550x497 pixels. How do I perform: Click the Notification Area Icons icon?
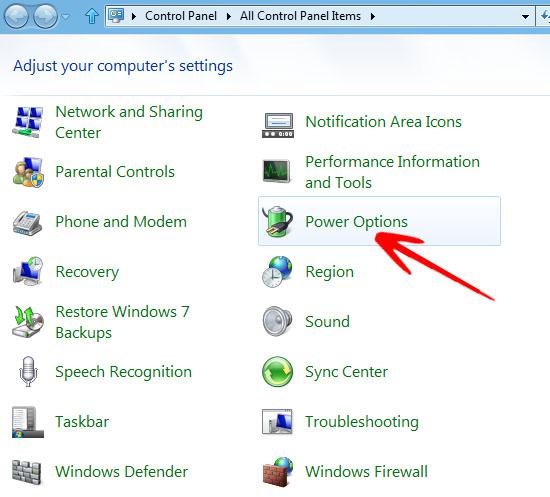click(x=278, y=125)
